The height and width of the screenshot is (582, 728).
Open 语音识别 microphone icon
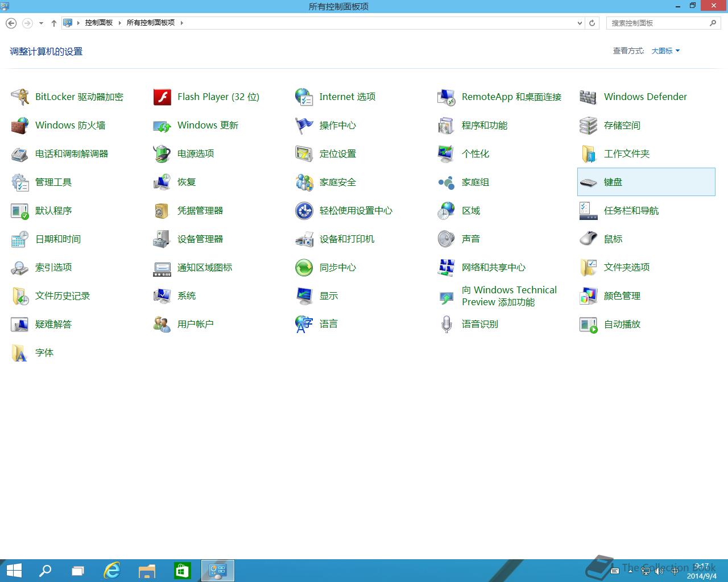[446, 324]
